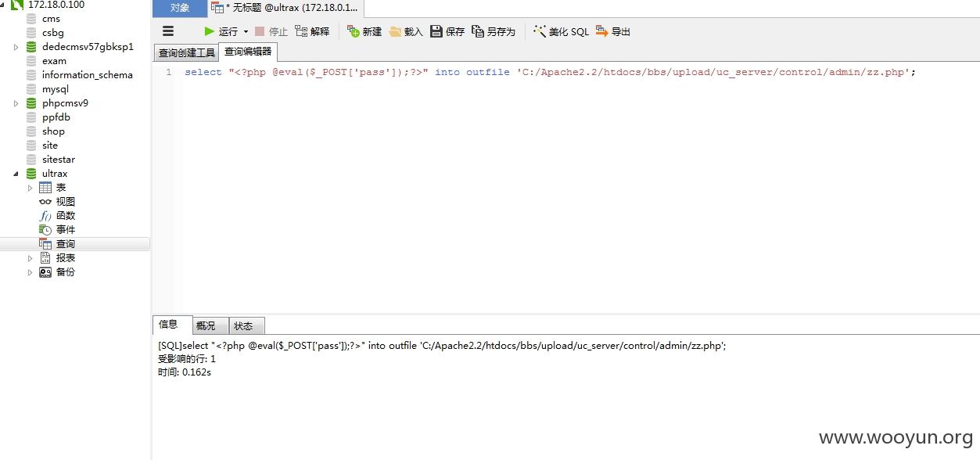Click the 解释 explain button

click(x=312, y=31)
